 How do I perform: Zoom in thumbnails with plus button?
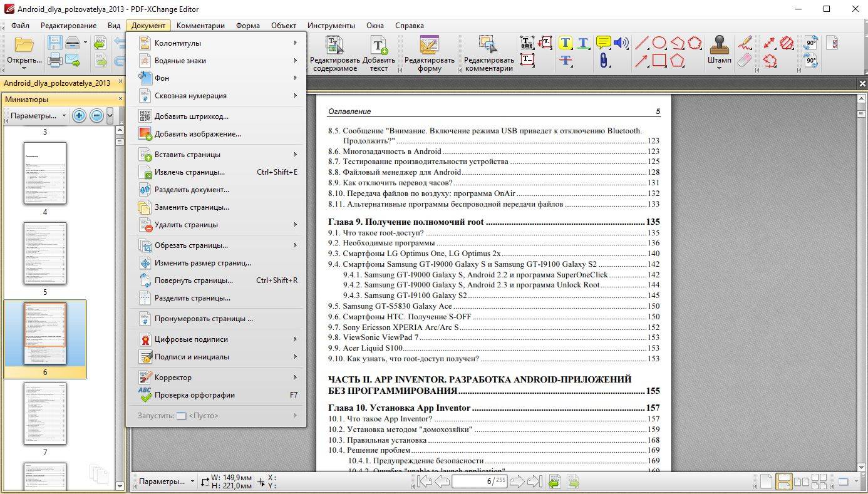(x=79, y=116)
